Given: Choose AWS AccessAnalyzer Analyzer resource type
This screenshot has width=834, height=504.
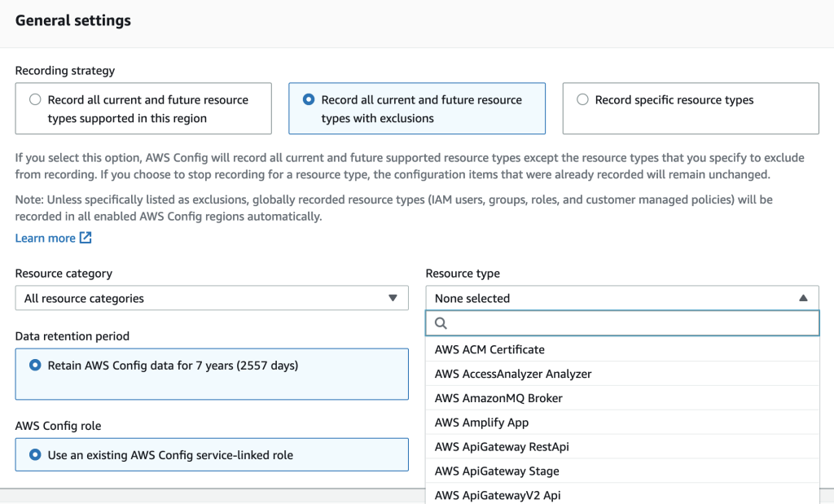Looking at the screenshot, I should click(x=511, y=374).
